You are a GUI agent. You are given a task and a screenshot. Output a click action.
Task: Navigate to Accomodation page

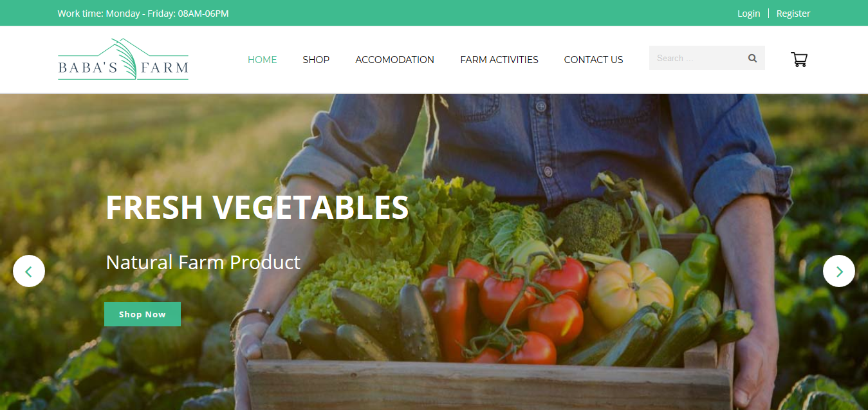point(394,59)
